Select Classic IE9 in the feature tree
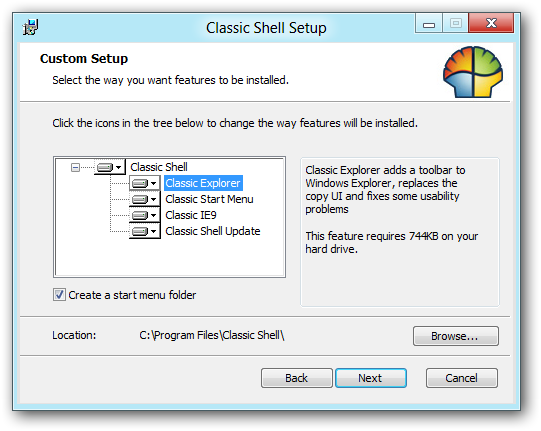Screen dimensions: 541x431 191,215
